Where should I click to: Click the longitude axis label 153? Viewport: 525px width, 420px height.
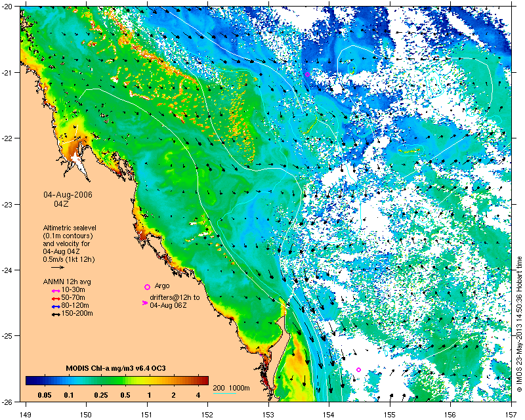pos(268,415)
